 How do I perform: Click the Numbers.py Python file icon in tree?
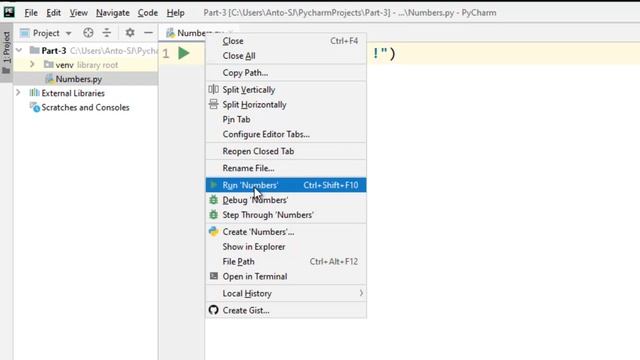(x=49, y=79)
